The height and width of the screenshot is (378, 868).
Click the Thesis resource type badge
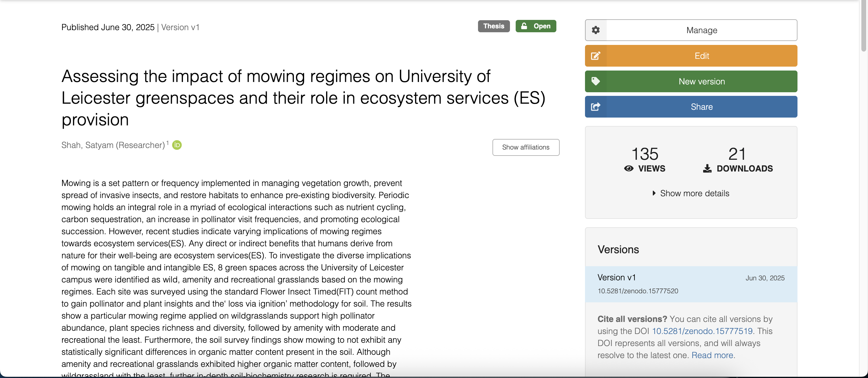[x=493, y=26]
